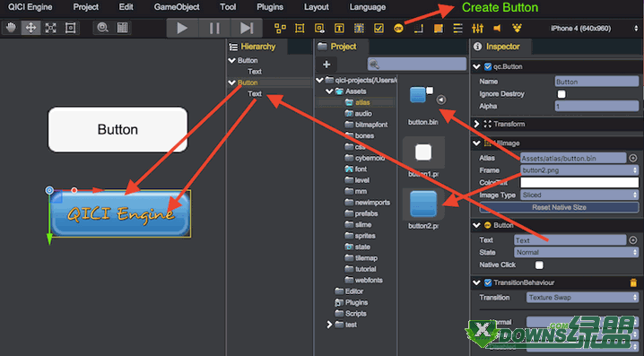Image resolution: width=644 pixels, height=356 pixels.
Task: Click the step forward playback icon
Action: 247,28
